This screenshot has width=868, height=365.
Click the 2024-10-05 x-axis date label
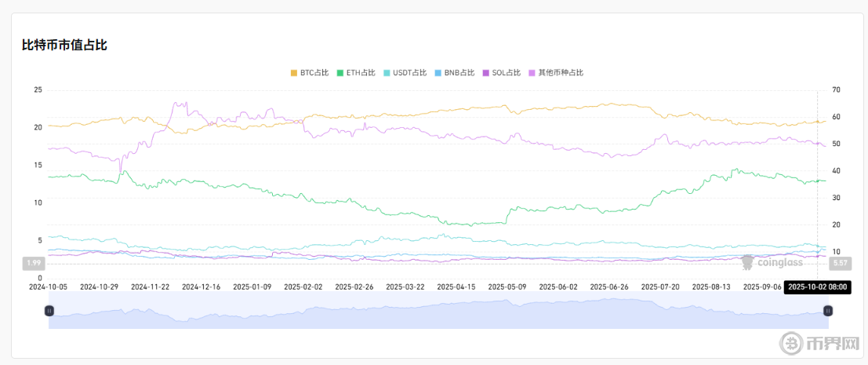(x=48, y=287)
